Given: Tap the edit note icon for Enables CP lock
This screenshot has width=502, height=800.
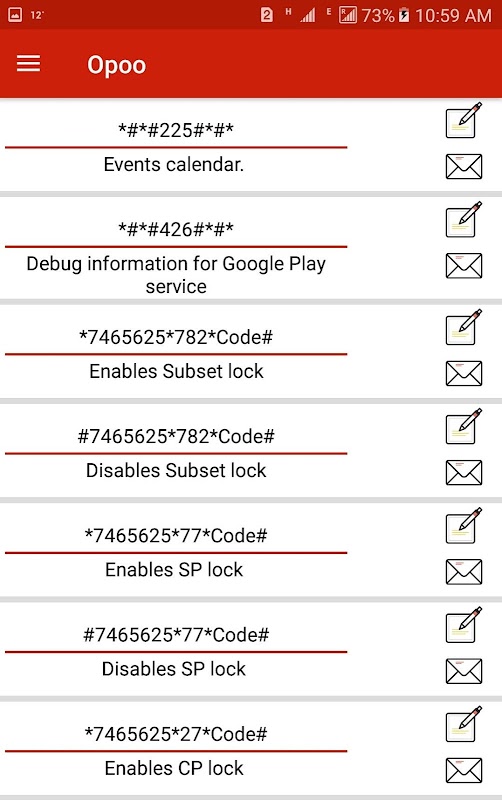Looking at the screenshot, I should (x=464, y=724).
